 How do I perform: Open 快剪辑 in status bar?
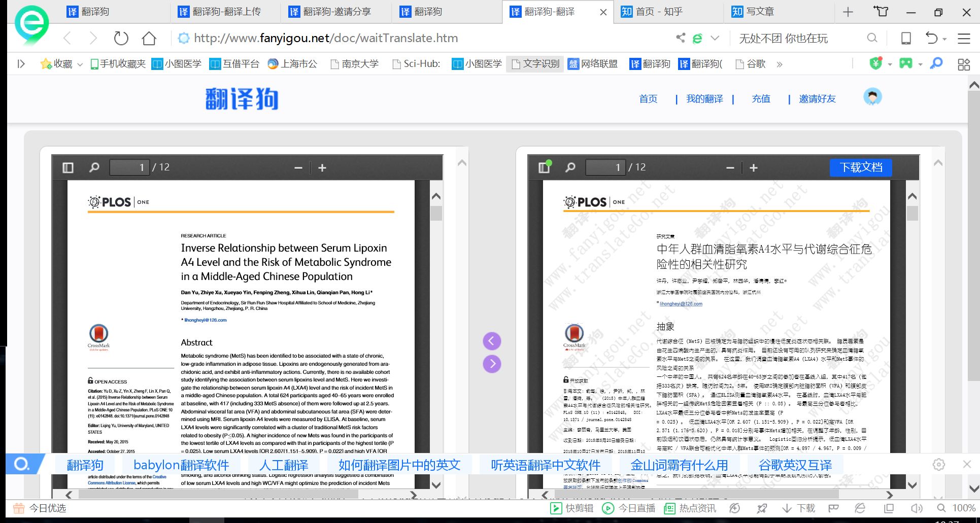point(572,508)
